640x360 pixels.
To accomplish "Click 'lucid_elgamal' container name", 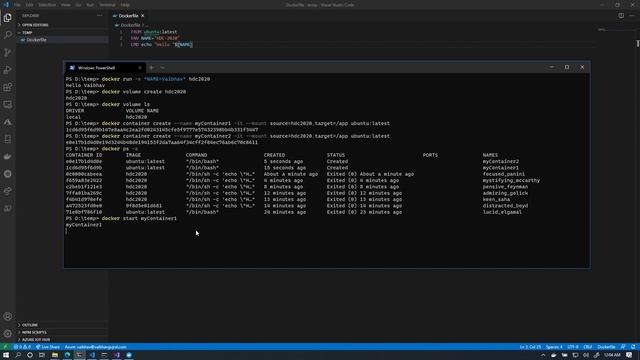I will click(502, 212).
